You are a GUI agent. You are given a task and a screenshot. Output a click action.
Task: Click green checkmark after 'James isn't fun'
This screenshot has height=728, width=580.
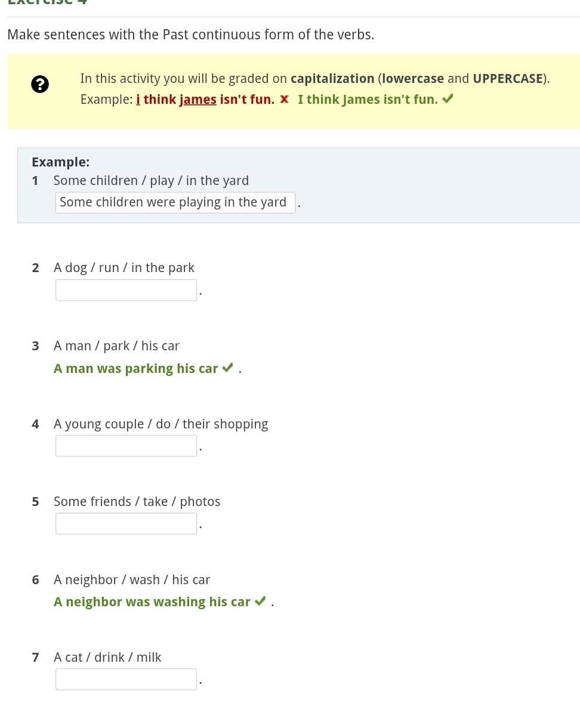point(448,99)
